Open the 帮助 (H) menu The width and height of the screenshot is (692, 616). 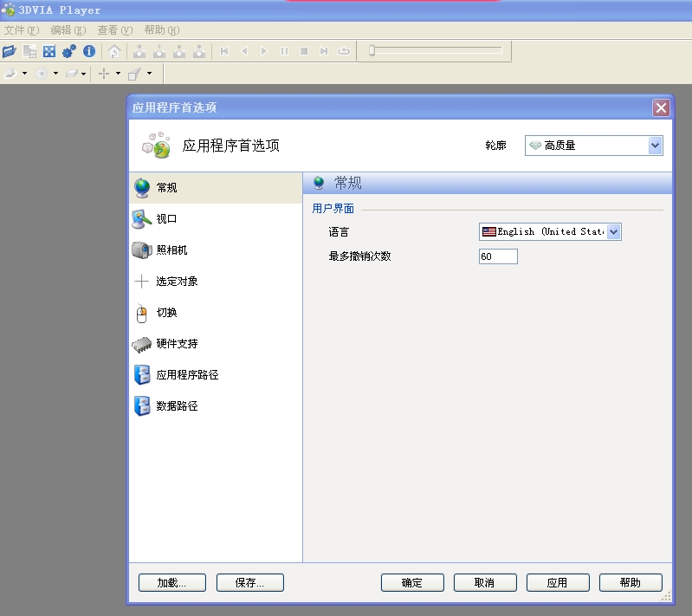(x=162, y=30)
